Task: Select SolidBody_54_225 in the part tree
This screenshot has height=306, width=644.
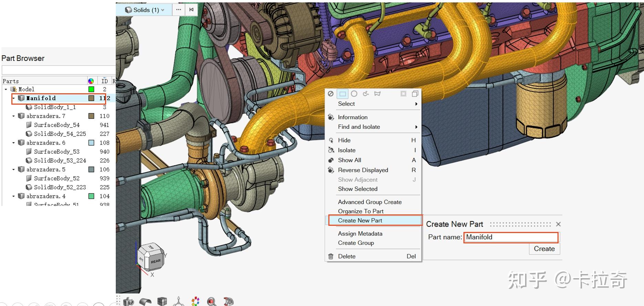Action: click(60, 134)
